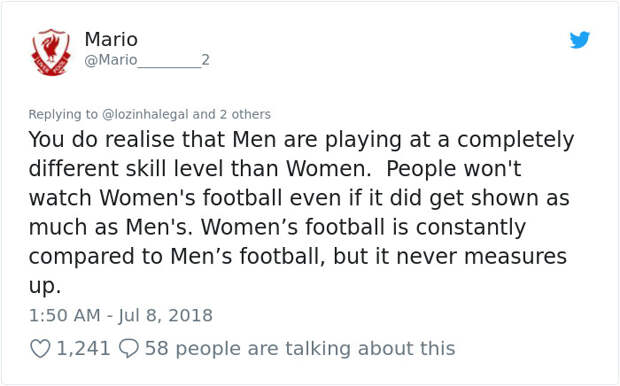Click the @Mario________2 handle
This screenshot has width=620, height=386.
coord(147,60)
